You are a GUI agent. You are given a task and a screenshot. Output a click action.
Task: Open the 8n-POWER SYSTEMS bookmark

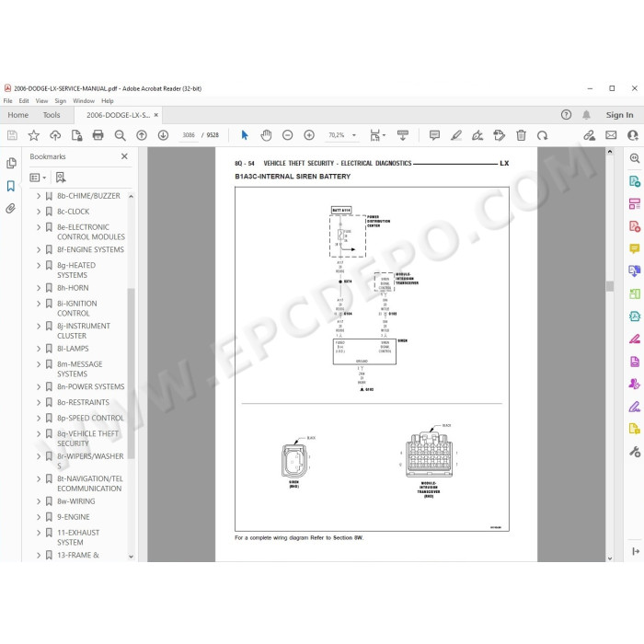(x=91, y=387)
